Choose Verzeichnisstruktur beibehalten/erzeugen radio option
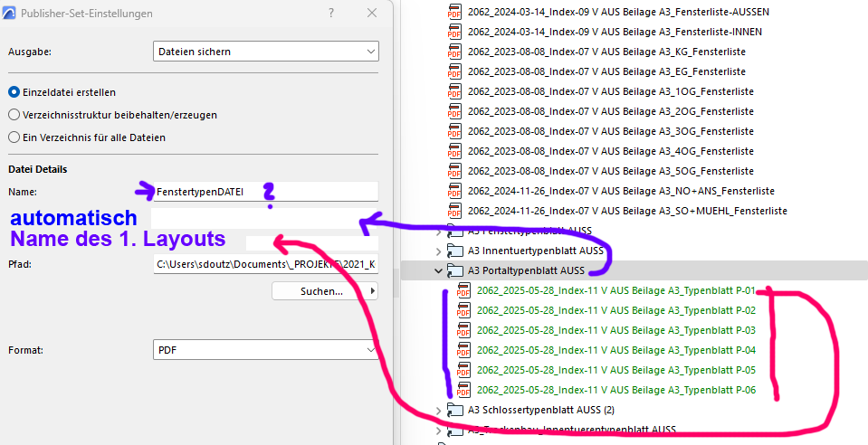The image size is (868, 445). (14, 115)
